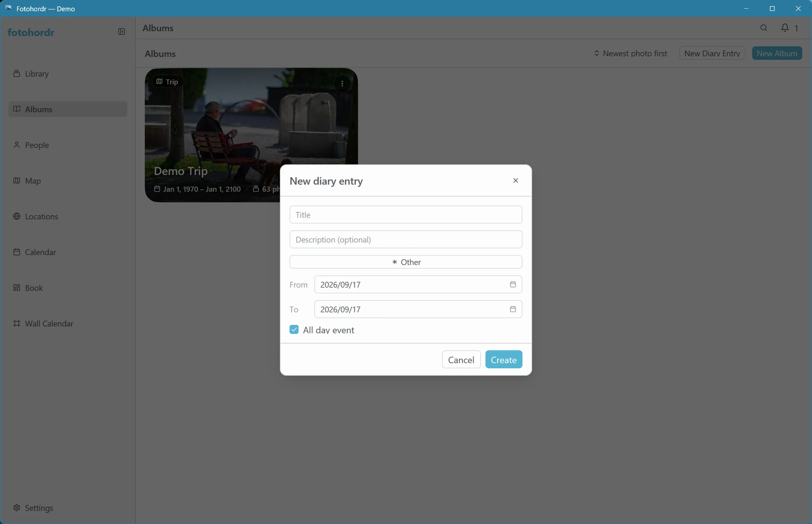This screenshot has height=524, width=812.
Task: Open the From date calendar picker
Action: click(513, 284)
